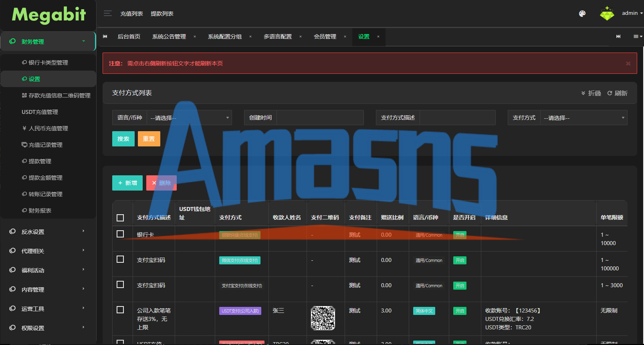
Task: Expand the 代理相关 sidebar menu
Action: tap(48, 251)
